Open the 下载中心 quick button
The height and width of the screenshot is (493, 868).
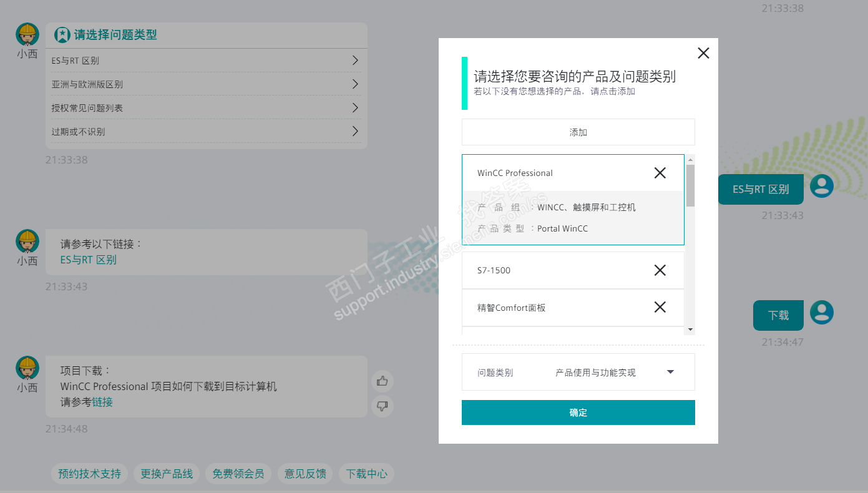[367, 474]
